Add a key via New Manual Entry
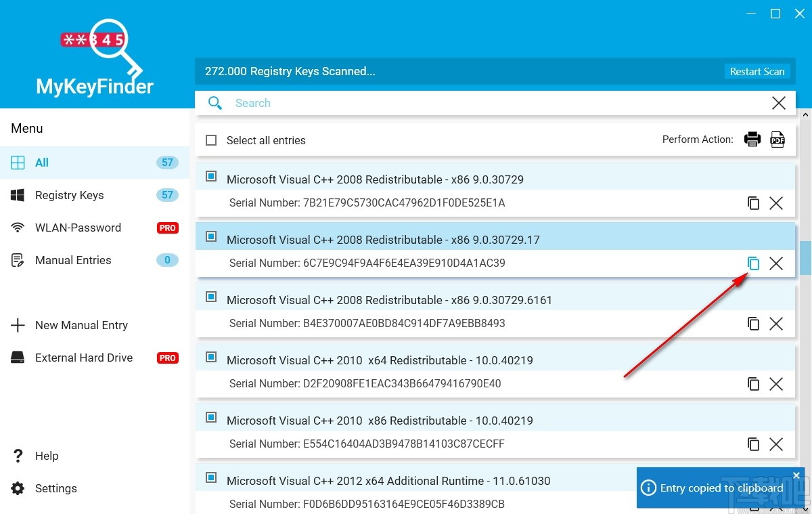Viewport: 812px width, 514px height. point(81,325)
